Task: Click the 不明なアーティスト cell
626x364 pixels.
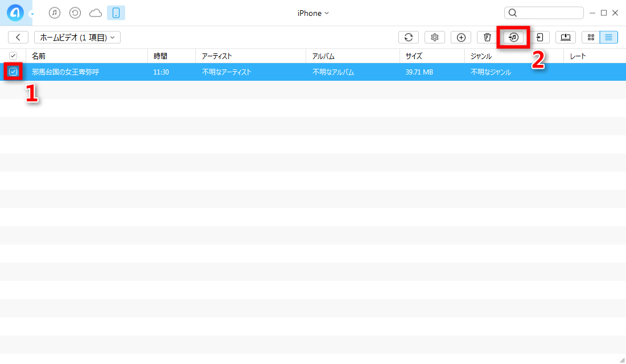Action: point(226,72)
